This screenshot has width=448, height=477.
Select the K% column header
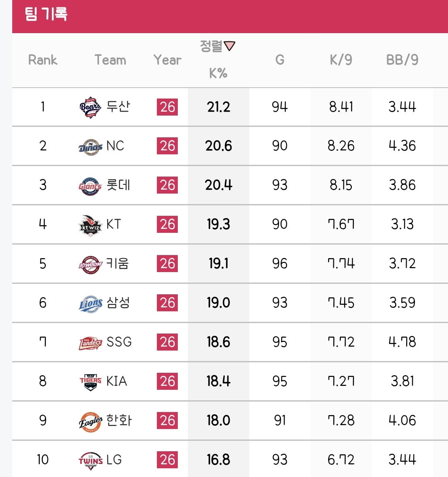tap(218, 73)
